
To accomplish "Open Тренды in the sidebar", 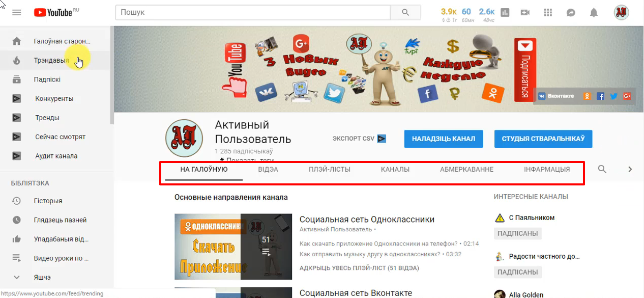I will click(55, 118).
